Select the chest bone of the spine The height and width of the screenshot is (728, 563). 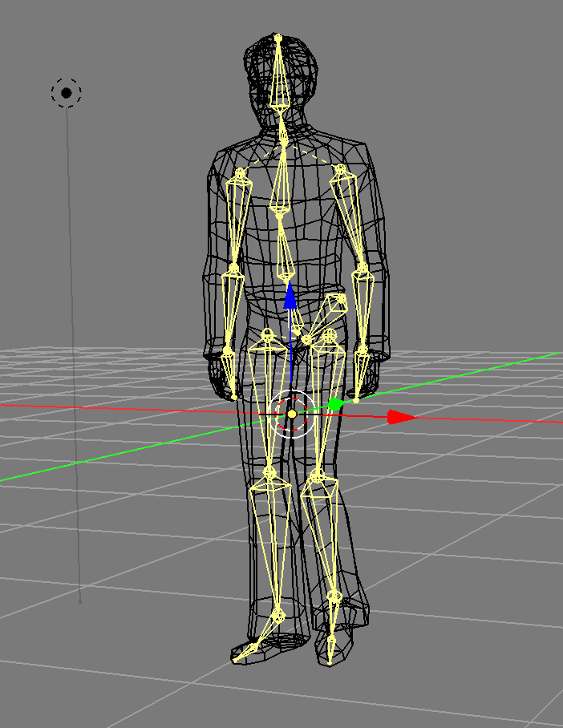coord(281,180)
